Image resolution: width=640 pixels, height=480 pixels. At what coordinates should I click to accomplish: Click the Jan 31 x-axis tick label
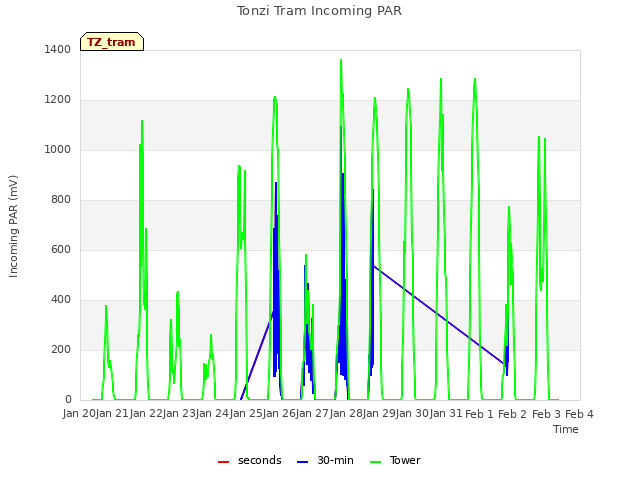[x=446, y=414]
